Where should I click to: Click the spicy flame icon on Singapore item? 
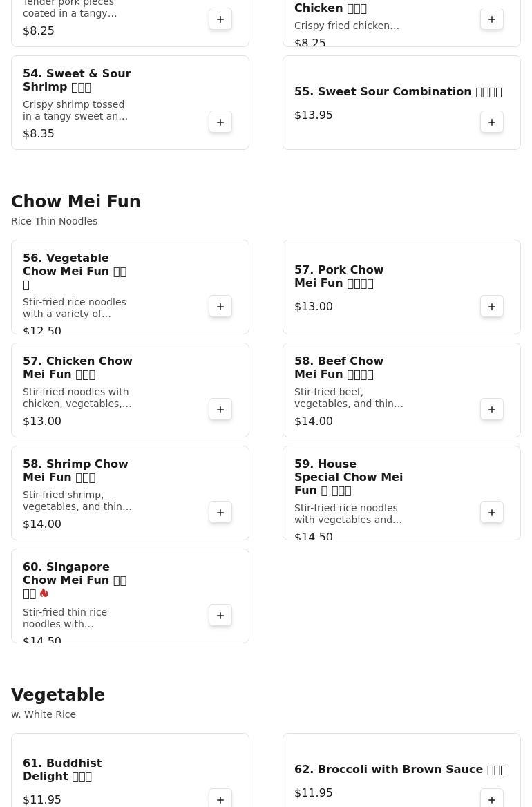44,594
